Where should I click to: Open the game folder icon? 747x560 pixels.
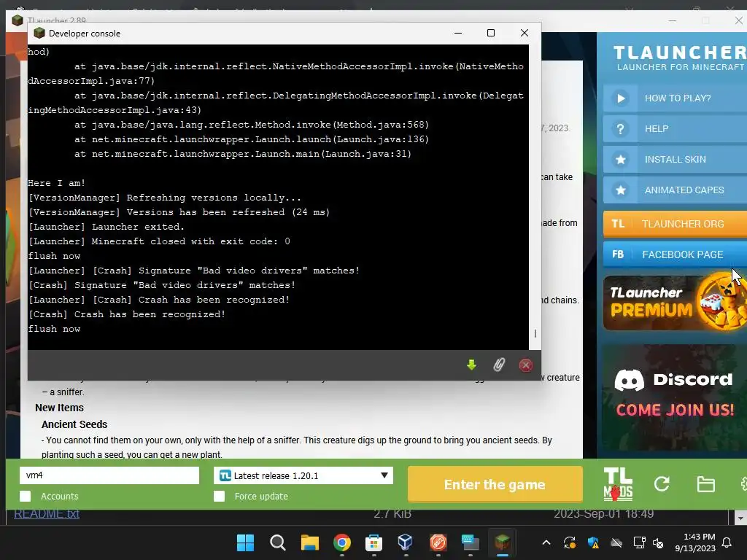coord(705,484)
